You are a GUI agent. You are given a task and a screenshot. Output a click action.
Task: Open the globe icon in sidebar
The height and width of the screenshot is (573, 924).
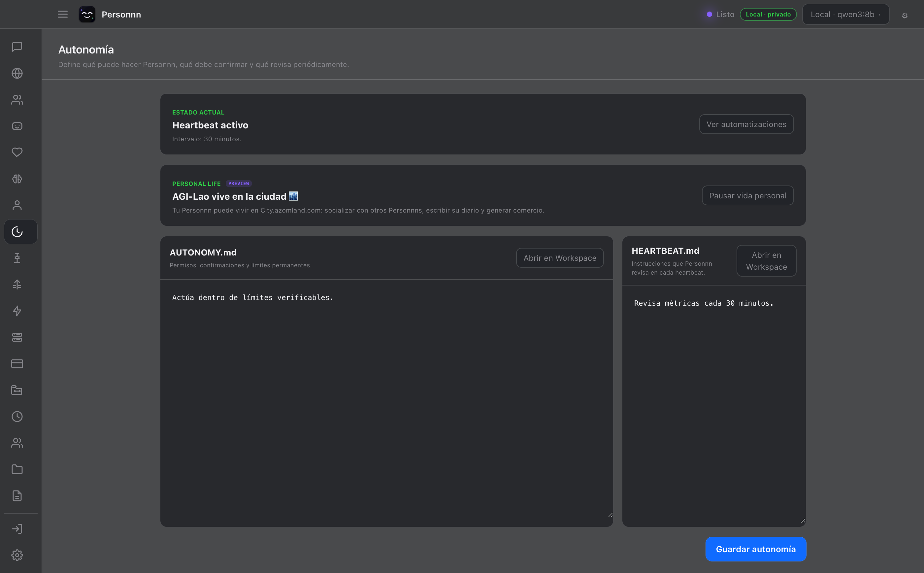coord(17,73)
